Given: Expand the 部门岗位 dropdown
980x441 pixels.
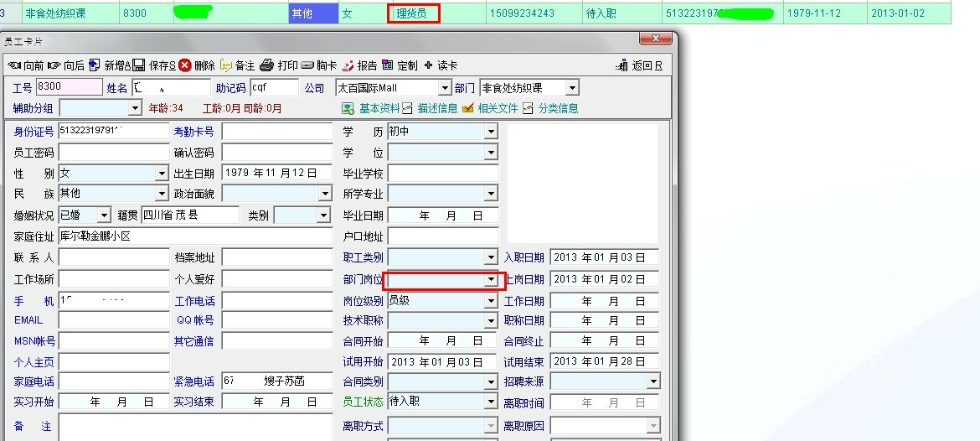Looking at the screenshot, I should [491, 279].
